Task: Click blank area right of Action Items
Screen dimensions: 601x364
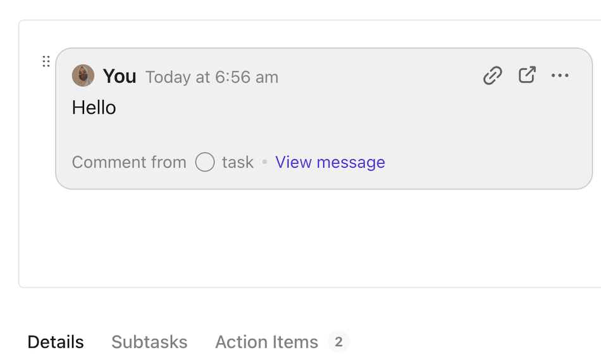Action: pyautogui.click(x=474, y=342)
